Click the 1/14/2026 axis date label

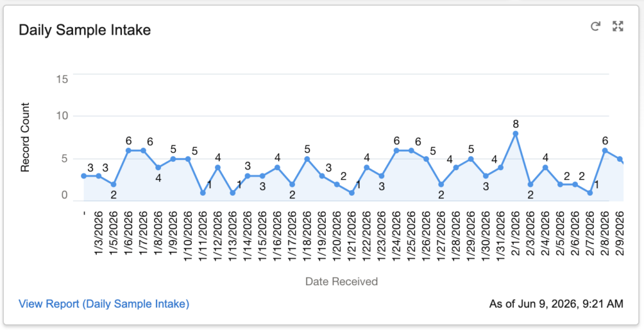click(x=248, y=236)
